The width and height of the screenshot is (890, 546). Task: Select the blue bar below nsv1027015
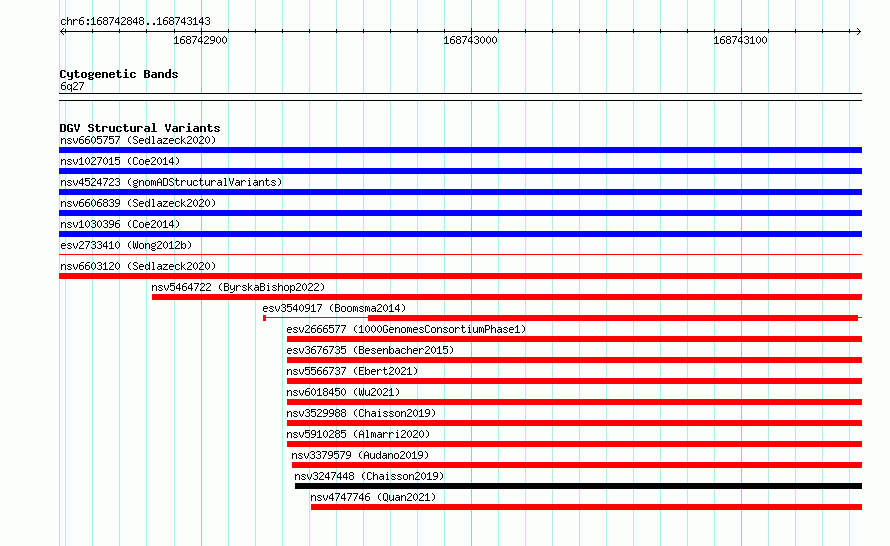coord(460,171)
